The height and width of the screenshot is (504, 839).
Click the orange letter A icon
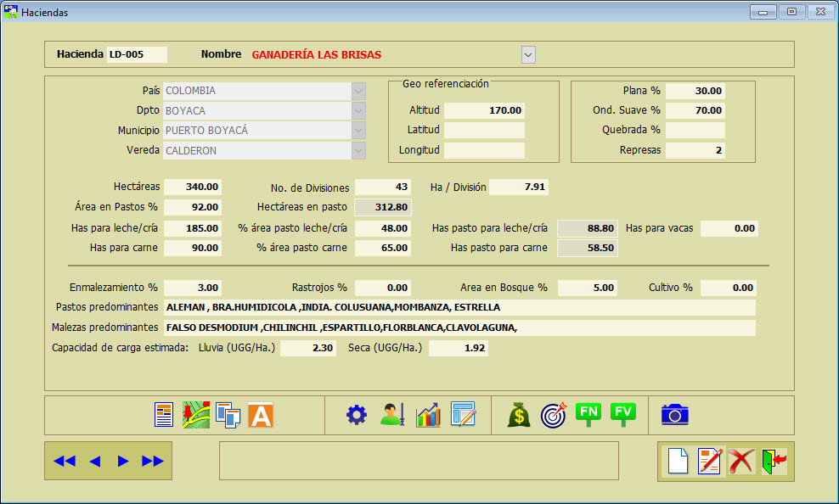260,414
